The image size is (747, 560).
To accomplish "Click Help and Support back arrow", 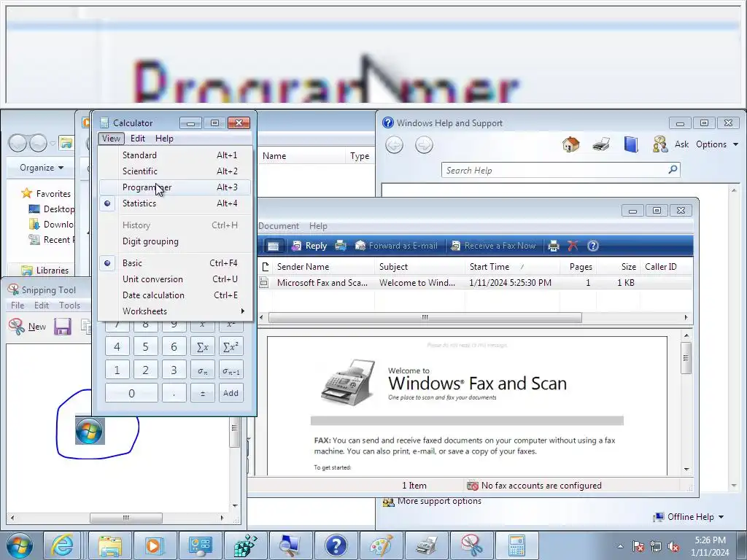I will (394, 145).
